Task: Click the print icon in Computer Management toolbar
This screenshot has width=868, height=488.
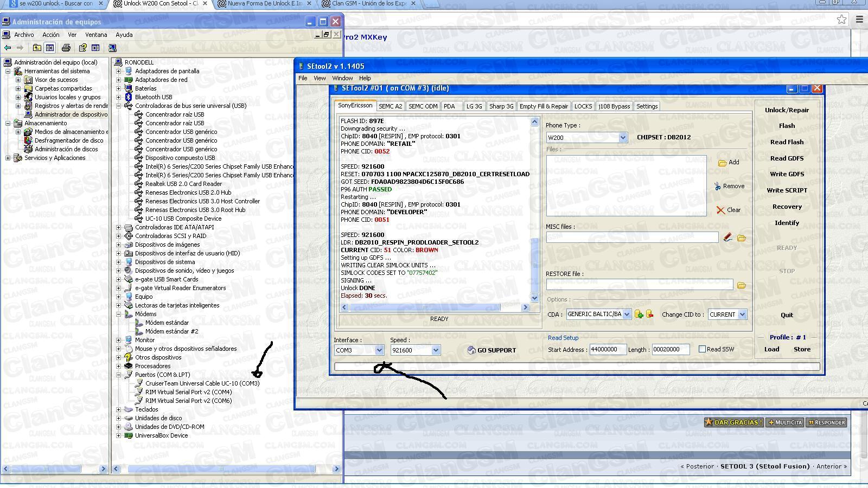Action: [66, 48]
